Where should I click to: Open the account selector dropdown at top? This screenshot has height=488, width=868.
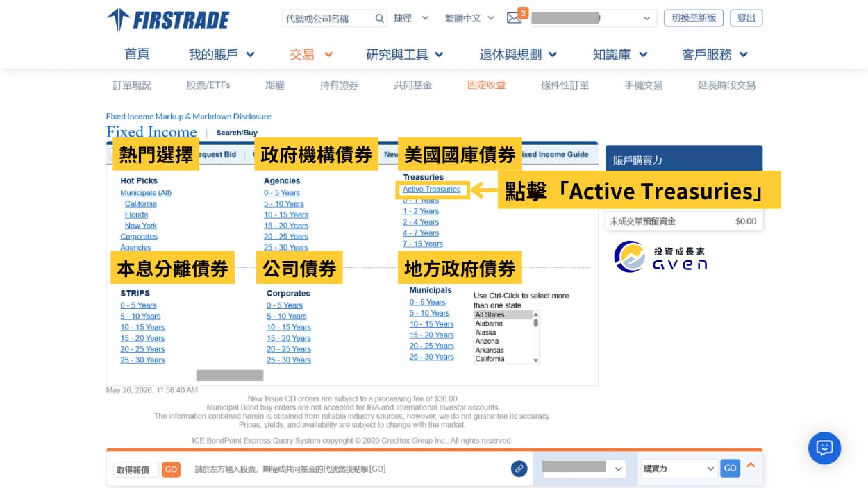point(593,18)
